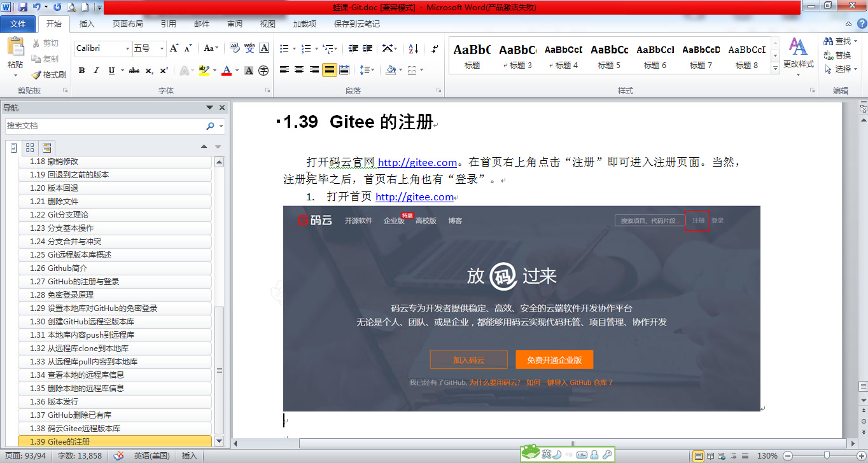
Task: Switch to the Review (审阅) tab
Action: [x=235, y=24]
